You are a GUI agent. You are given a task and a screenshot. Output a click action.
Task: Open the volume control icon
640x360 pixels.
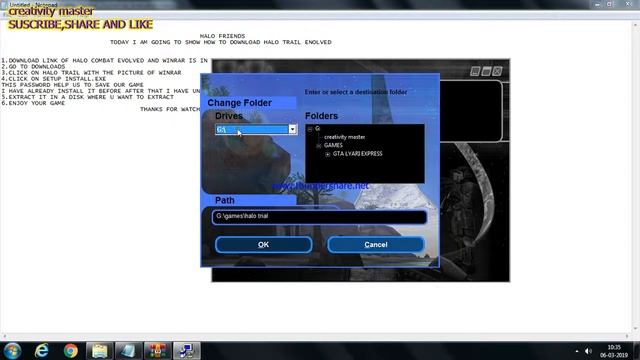pos(588,351)
